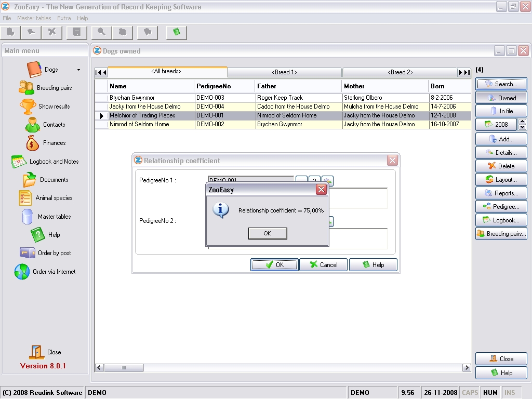Open Finances money bag item
The height and width of the screenshot is (399, 532).
[x=46, y=143]
